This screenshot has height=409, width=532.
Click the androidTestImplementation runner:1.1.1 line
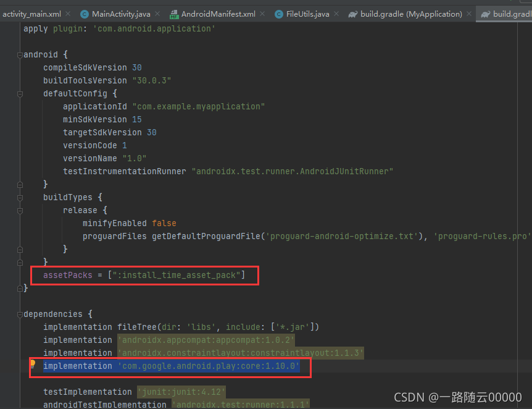(x=176, y=404)
